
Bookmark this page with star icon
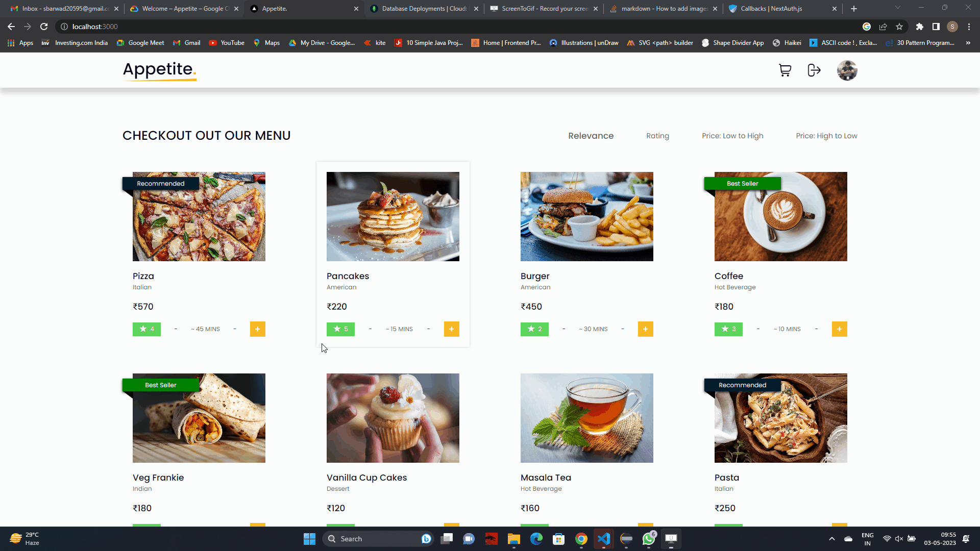[x=899, y=27]
